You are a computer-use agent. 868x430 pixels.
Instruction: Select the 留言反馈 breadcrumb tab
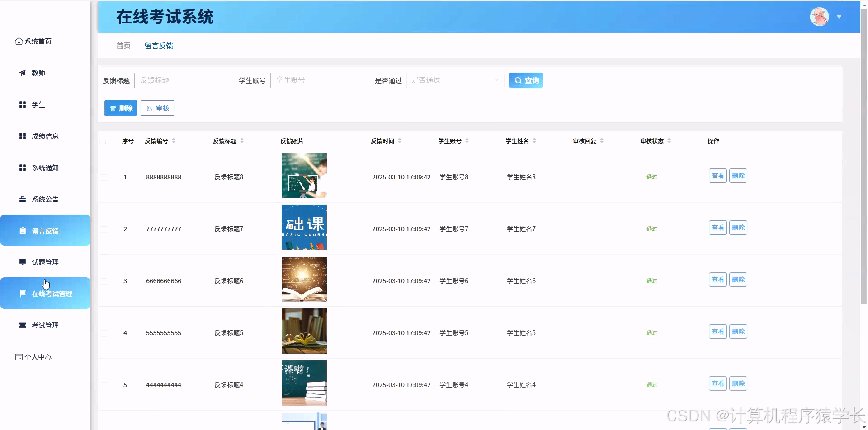(159, 46)
